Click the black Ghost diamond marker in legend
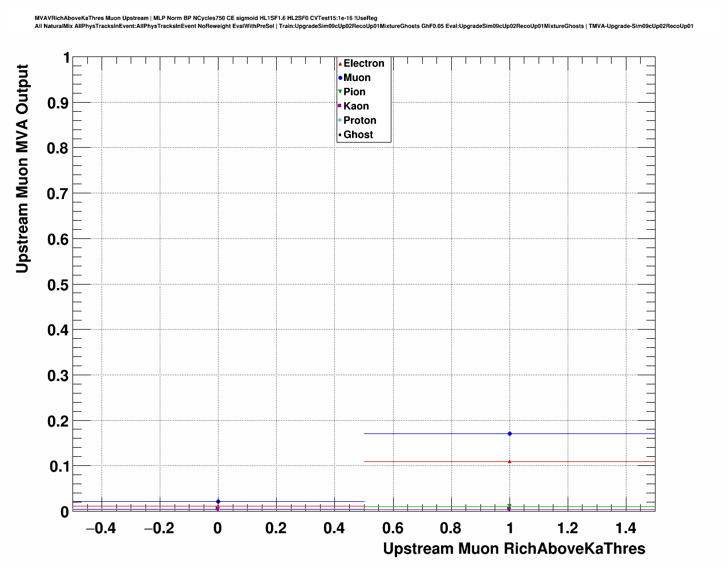 [x=340, y=135]
